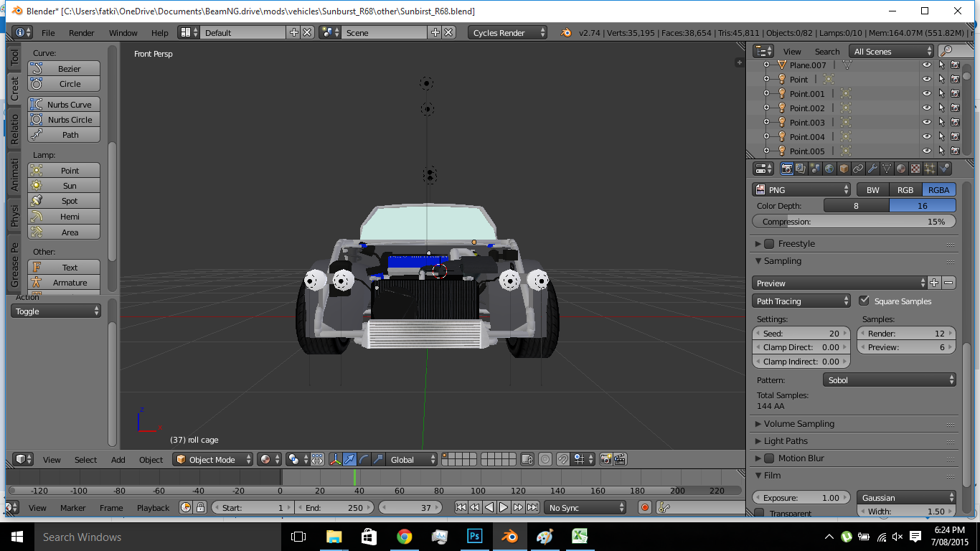Jump to the timeline start frame
The height and width of the screenshot is (551, 980).
tap(461, 507)
